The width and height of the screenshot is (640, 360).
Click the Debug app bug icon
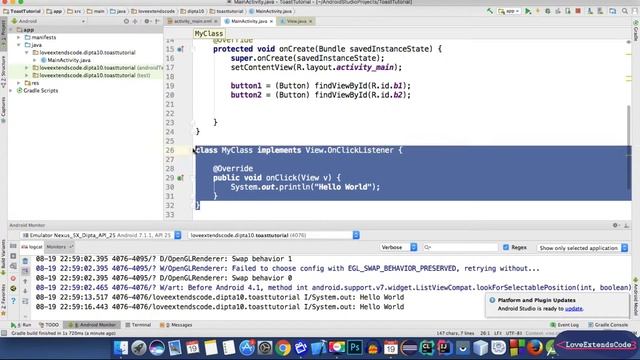coord(548,11)
